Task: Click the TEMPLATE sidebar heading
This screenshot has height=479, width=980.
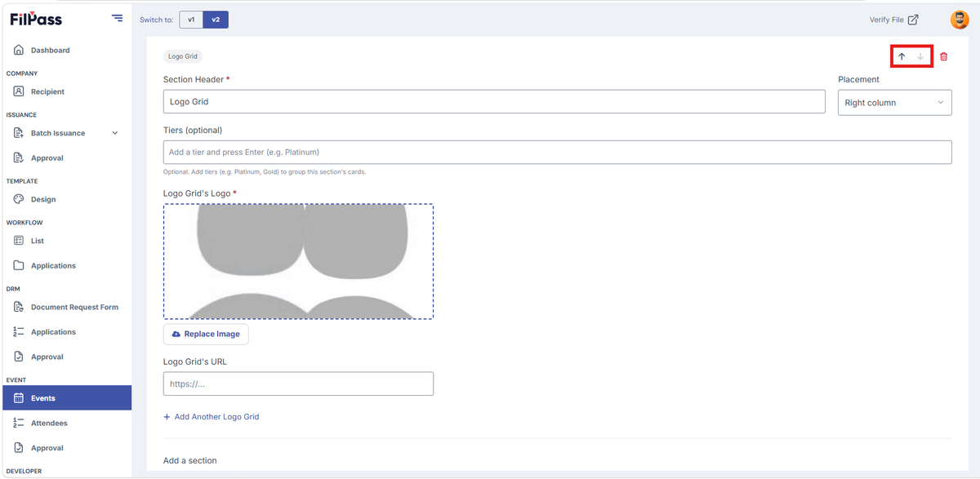Action: [x=22, y=181]
